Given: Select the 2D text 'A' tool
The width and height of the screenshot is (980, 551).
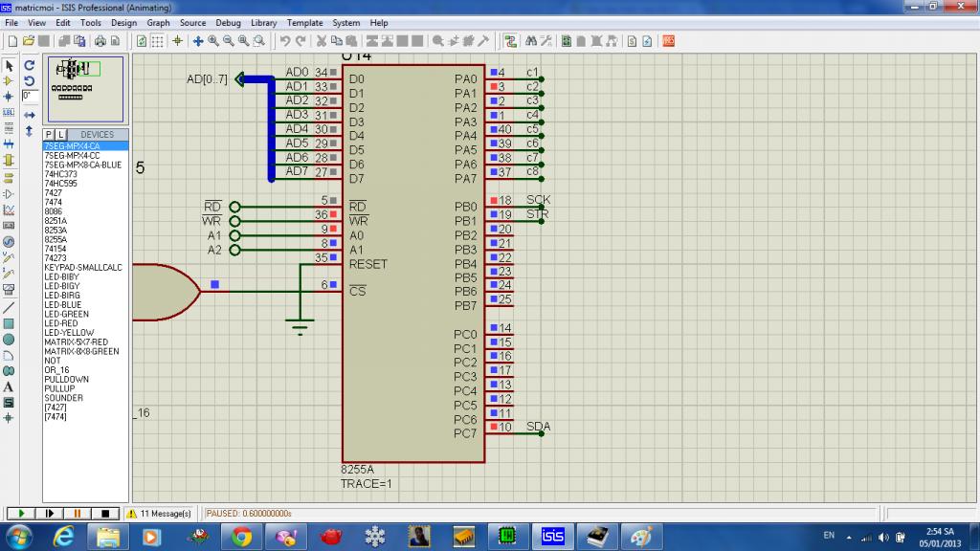Looking at the screenshot, I should pos(9,386).
